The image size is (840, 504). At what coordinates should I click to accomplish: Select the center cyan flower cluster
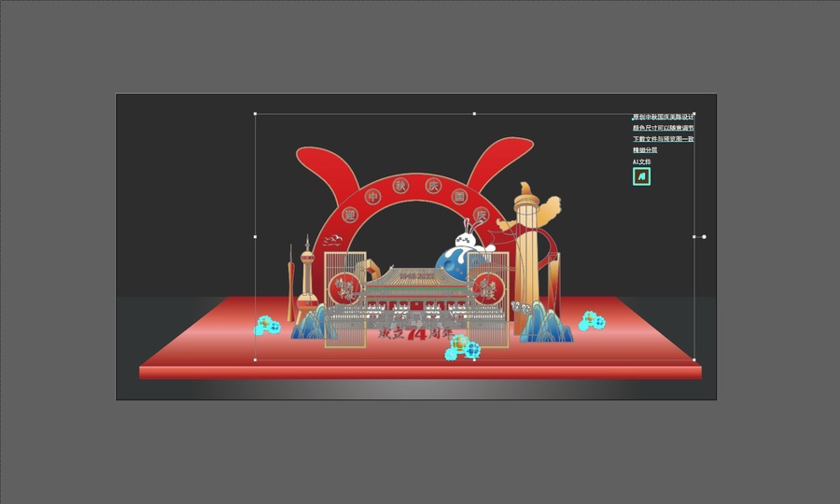point(462,347)
